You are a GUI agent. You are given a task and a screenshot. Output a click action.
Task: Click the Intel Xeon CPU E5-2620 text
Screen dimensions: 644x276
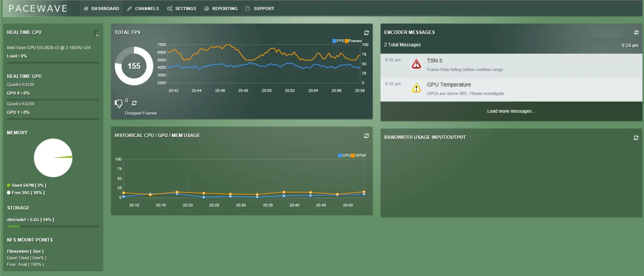[49, 47]
